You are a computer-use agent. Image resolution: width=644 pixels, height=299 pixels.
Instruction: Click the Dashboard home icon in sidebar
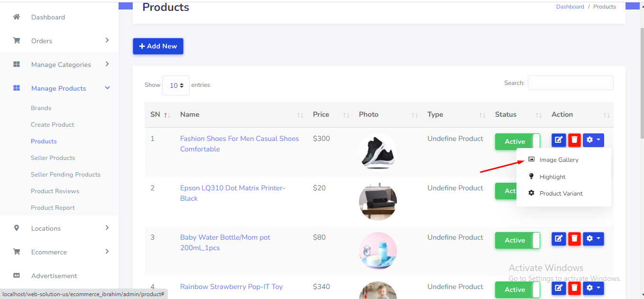point(17,17)
